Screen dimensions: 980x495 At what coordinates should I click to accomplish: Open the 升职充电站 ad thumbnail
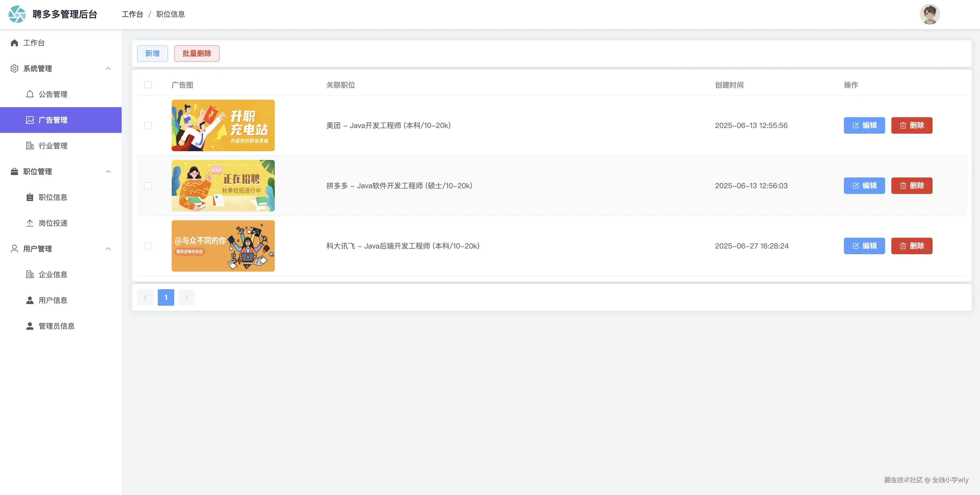click(223, 125)
